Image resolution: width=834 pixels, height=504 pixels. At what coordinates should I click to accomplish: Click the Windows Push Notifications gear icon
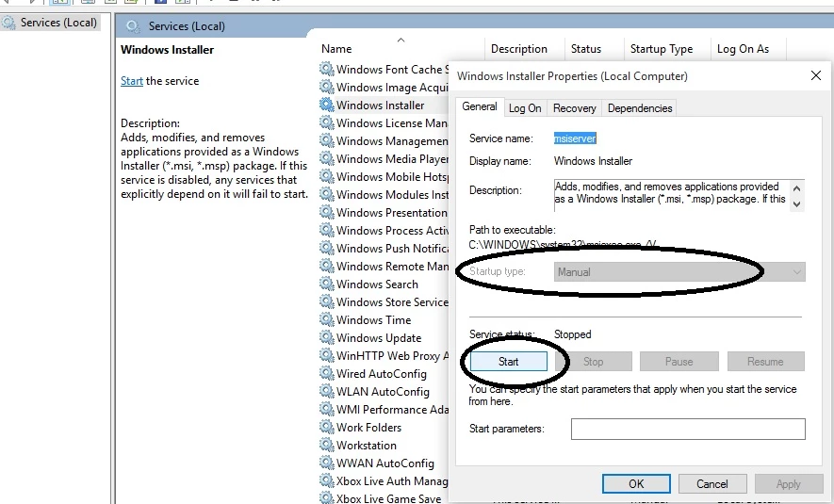point(327,247)
